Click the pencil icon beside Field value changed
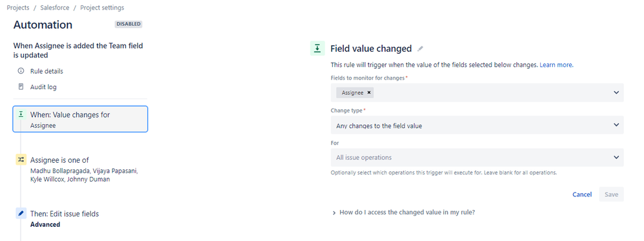Viewport: 644px width, 241px height. pyautogui.click(x=419, y=48)
